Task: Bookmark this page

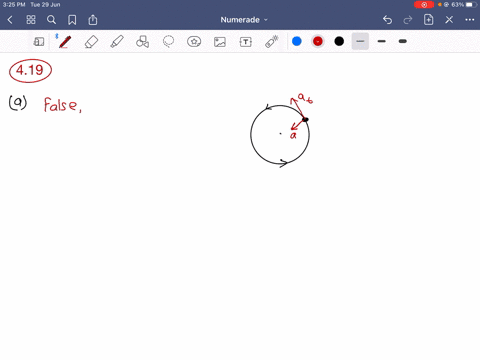Action: pyautogui.click(x=72, y=20)
